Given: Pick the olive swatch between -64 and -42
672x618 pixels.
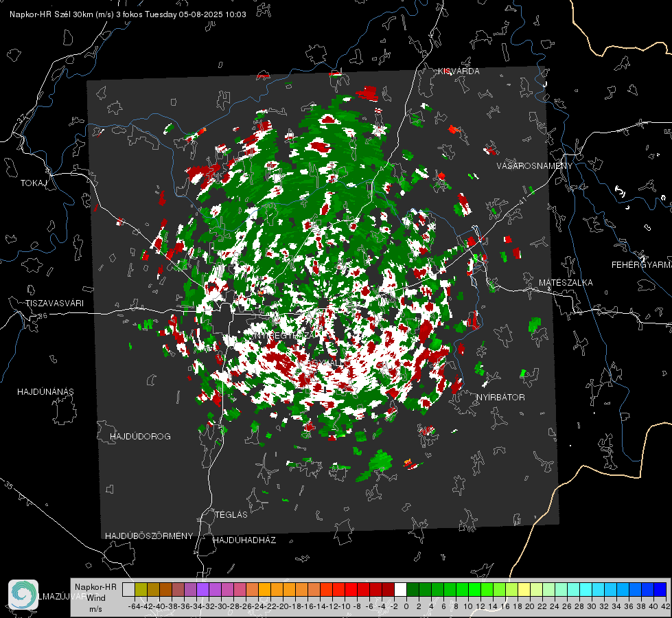Looking at the screenshot, I should pos(141,589).
